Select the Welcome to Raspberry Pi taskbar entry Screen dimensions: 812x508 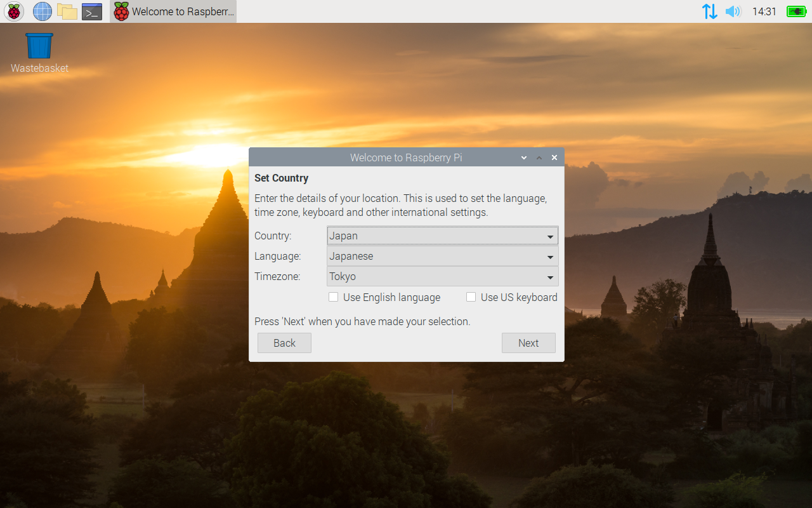point(173,11)
